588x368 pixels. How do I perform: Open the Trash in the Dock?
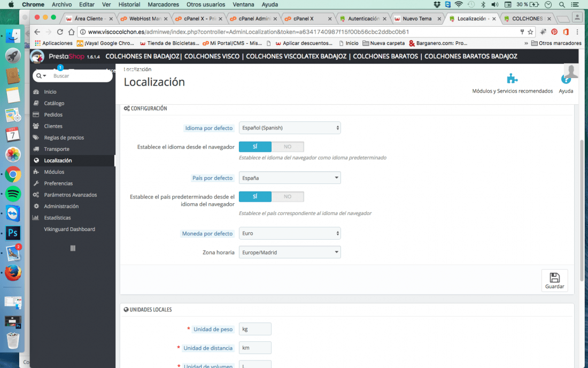(13, 341)
